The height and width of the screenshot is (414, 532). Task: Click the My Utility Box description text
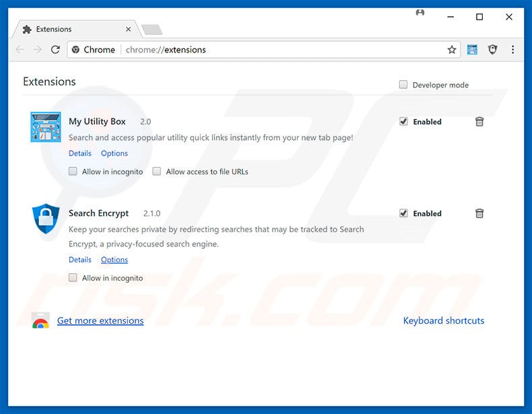[211, 137]
